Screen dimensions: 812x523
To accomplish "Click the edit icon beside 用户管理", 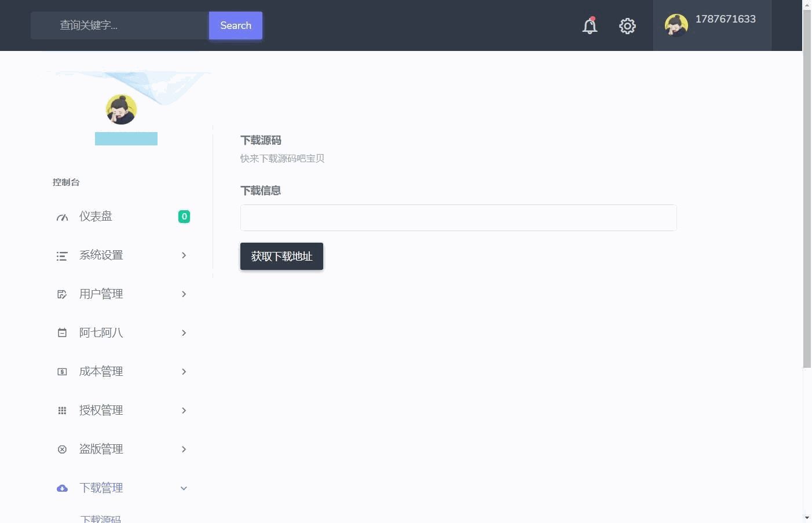I will tap(62, 295).
